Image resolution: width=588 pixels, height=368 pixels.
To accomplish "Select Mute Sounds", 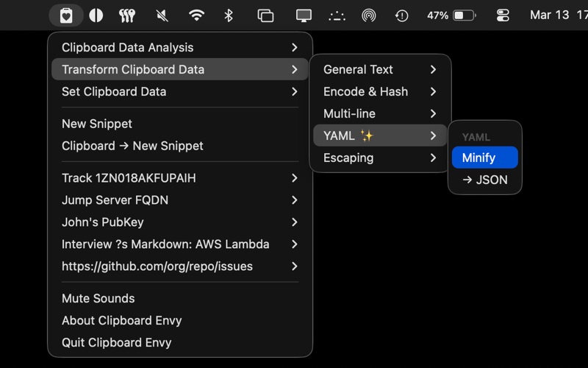I will 180,299.
